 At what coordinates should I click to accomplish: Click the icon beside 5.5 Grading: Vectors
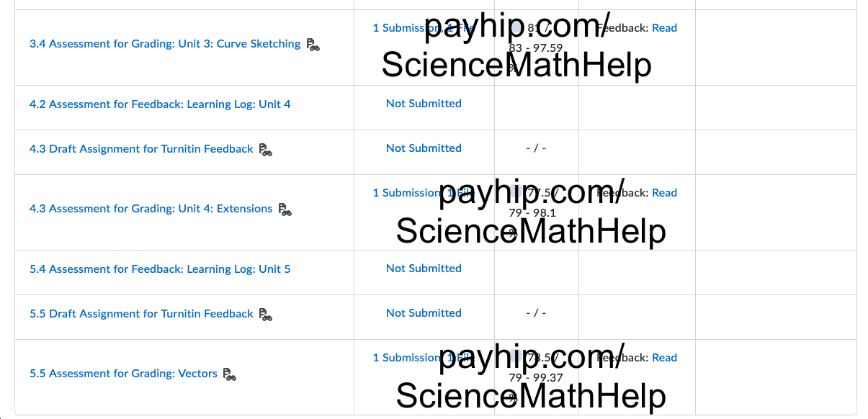coord(230,374)
